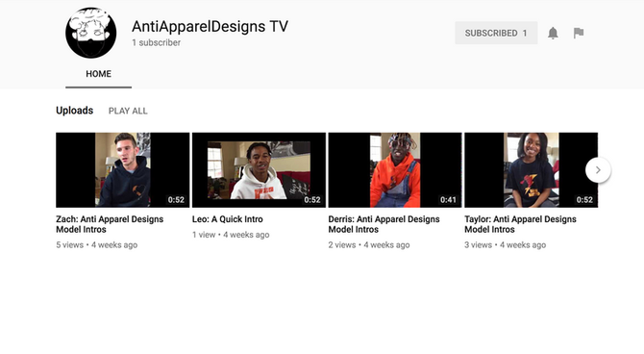644x354 pixels.
Task: Open the Zach model intro video thumbnail
Action: pyautogui.click(x=123, y=170)
